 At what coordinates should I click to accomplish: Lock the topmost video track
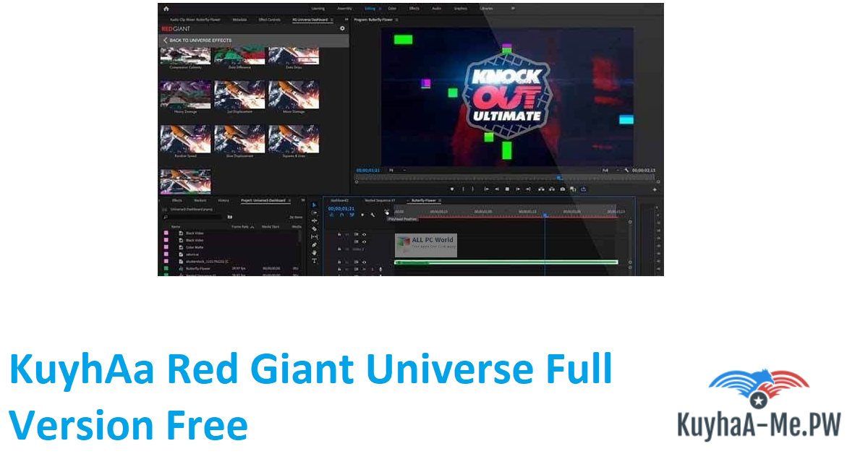(339, 235)
